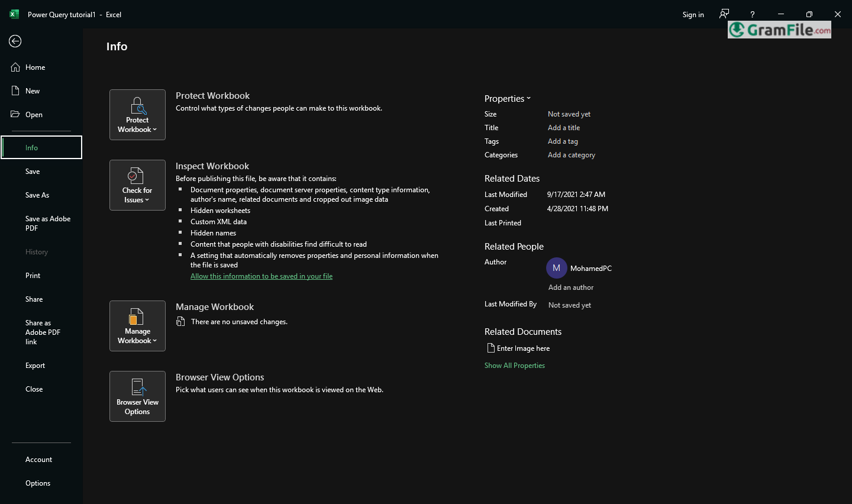Open the Export page

pos(41,366)
